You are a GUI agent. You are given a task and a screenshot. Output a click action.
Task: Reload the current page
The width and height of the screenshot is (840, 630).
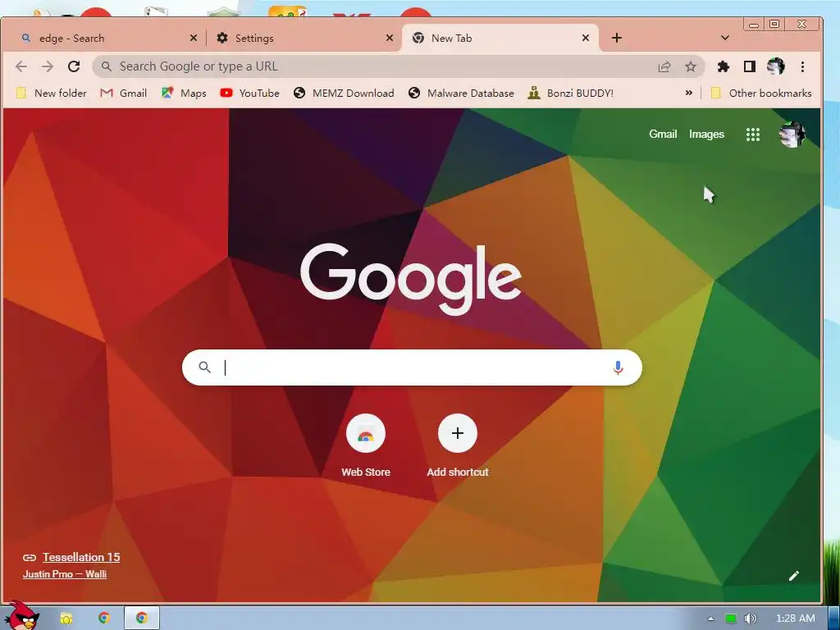74,66
